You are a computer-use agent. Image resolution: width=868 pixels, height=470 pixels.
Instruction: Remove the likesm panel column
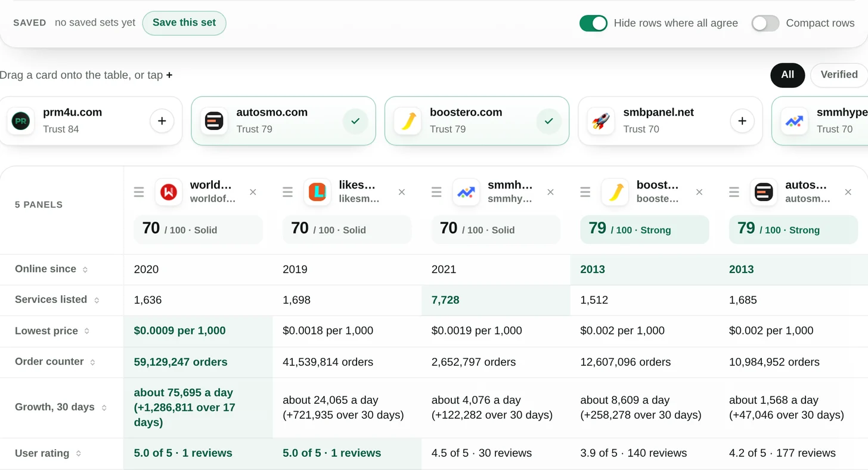coord(402,192)
